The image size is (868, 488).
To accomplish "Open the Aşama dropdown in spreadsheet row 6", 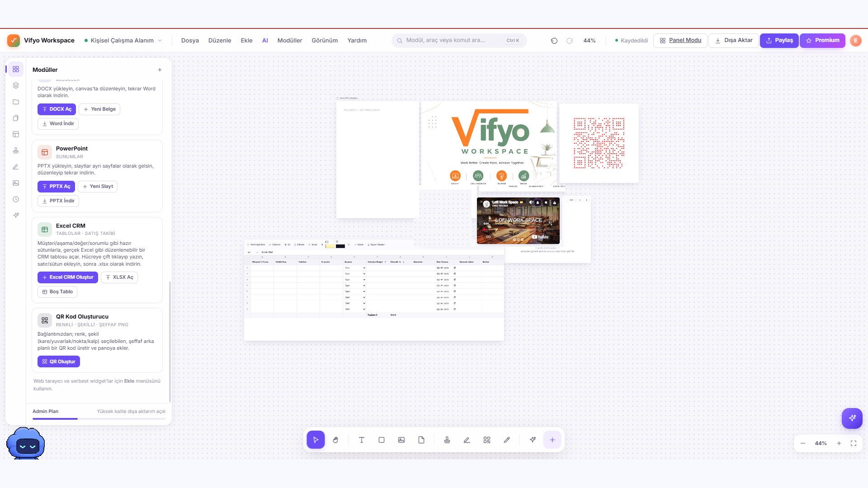I will [x=355, y=291].
